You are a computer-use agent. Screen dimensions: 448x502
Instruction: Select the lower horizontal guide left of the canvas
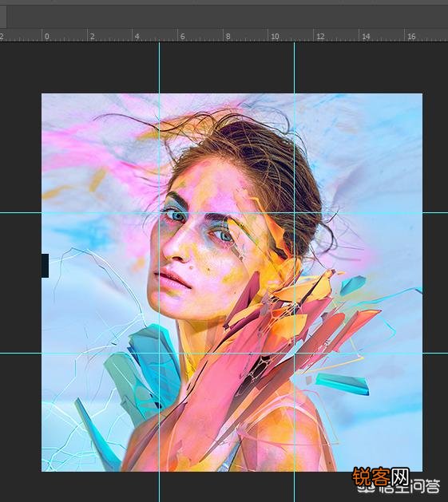pyautogui.click(x=21, y=354)
